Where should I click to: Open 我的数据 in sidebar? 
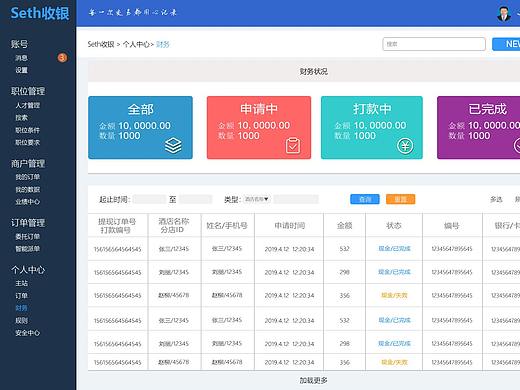tap(28, 190)
